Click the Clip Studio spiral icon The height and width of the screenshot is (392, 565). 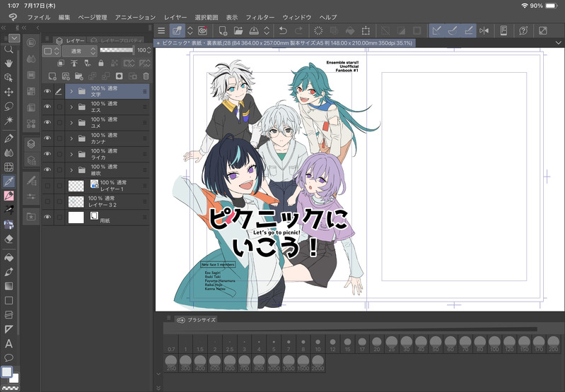pyautogui.click(x=202, y=31)
